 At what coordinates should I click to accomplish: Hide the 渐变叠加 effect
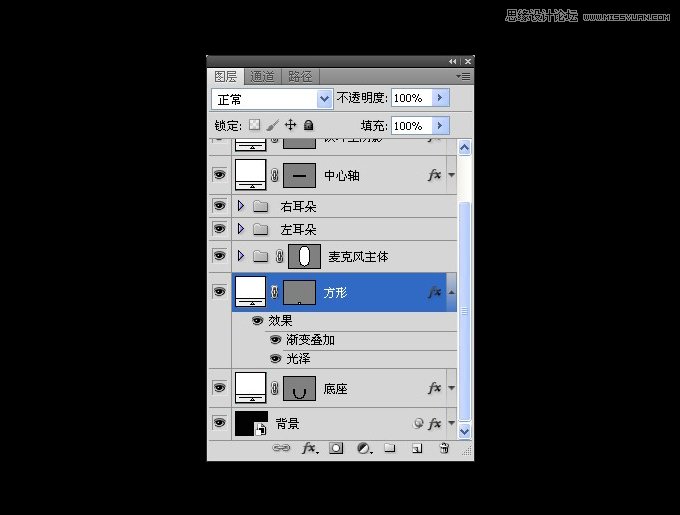coord(275,339)
